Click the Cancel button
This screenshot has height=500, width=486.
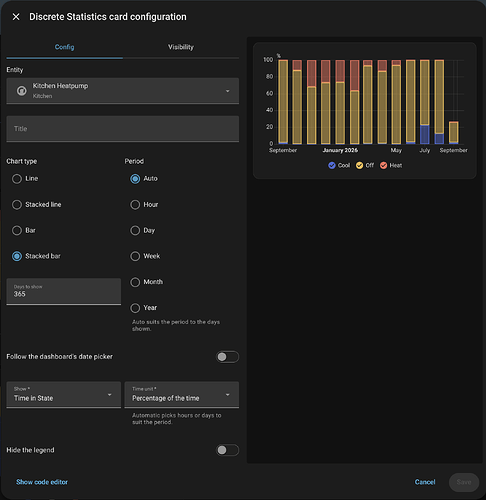425,482
